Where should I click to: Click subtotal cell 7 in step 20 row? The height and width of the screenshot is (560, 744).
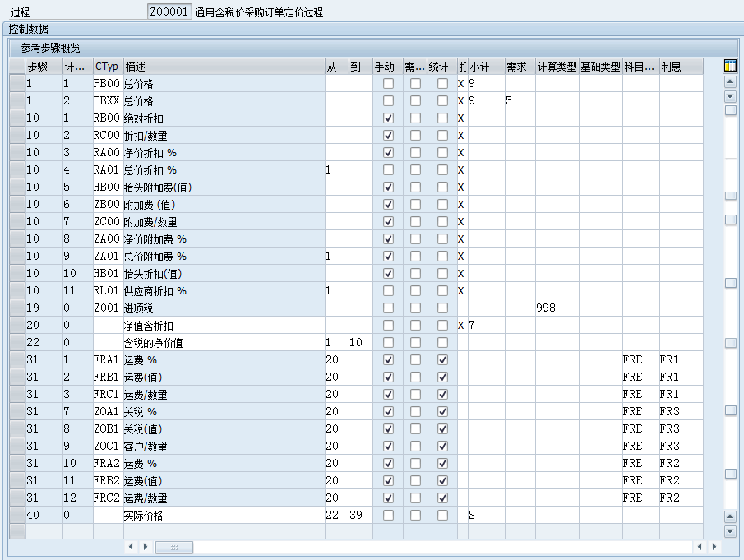pos(487,325)
